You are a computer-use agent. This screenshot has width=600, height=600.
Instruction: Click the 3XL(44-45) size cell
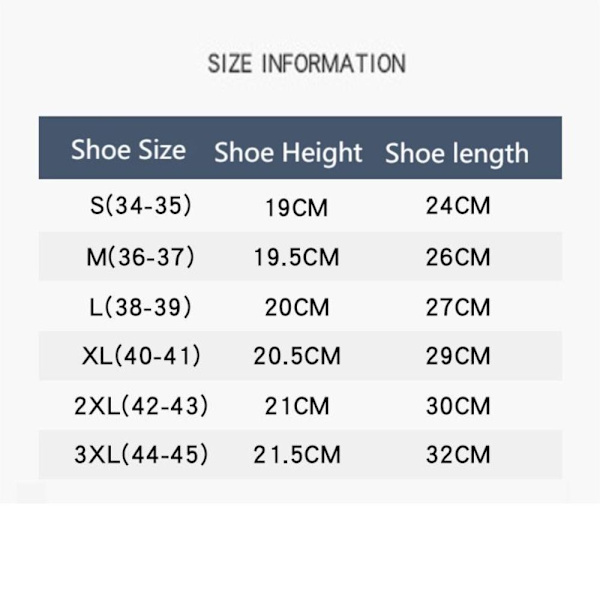(140, 454)
